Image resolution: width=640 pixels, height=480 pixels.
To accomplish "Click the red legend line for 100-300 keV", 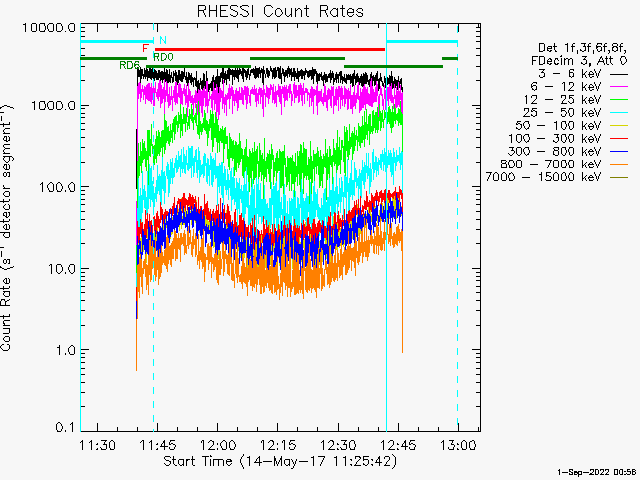I will [619, 139].
